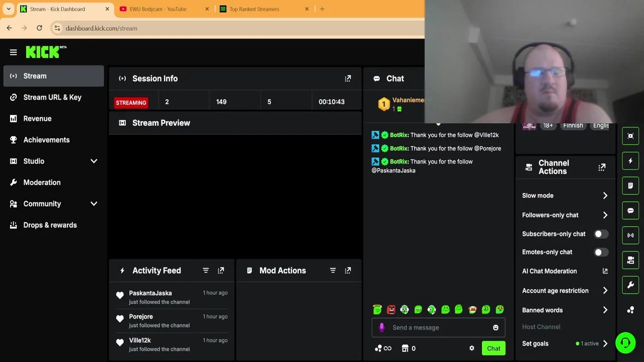The height and width of the screenshot is (362, 644).
Task: Pop out the Activity Feed panel
Action: (x=221, y=270)
